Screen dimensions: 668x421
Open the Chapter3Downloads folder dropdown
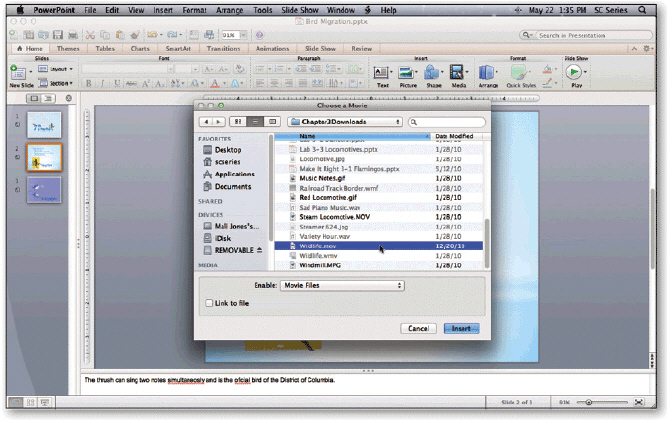[x=345, y=122]
